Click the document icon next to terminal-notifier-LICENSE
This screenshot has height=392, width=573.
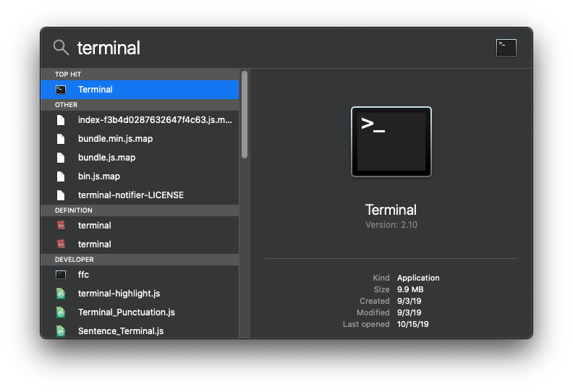pyautogui.click(x=61, y=195)
